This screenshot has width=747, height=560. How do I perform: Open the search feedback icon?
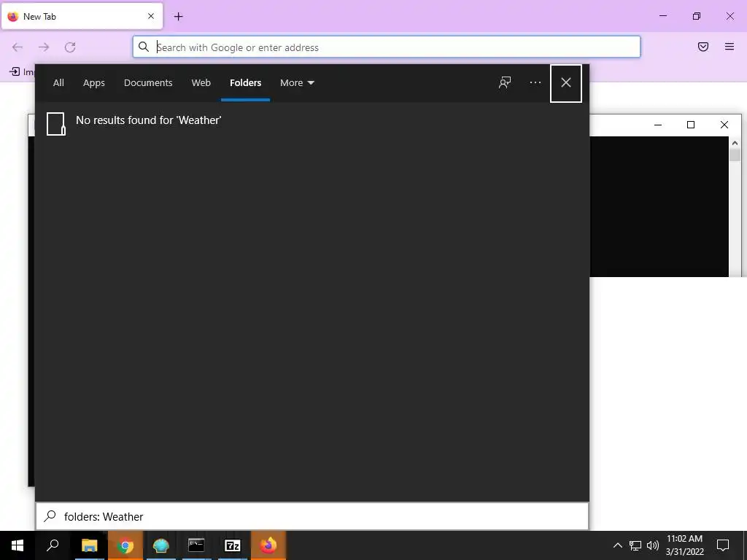click(505, 83)
